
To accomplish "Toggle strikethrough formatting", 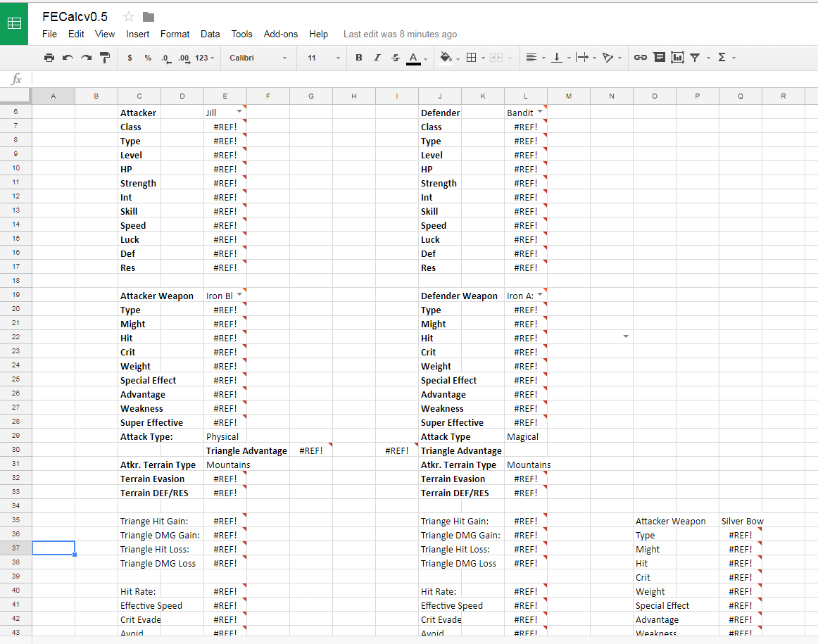I will 395,57.
